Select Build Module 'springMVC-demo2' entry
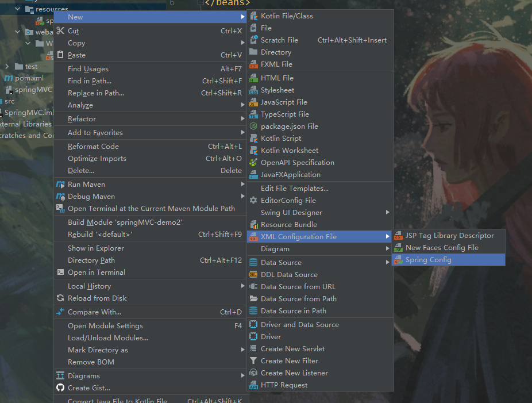Image resolution: width=532 pixels, height=403 pixels. click(150, 222)
